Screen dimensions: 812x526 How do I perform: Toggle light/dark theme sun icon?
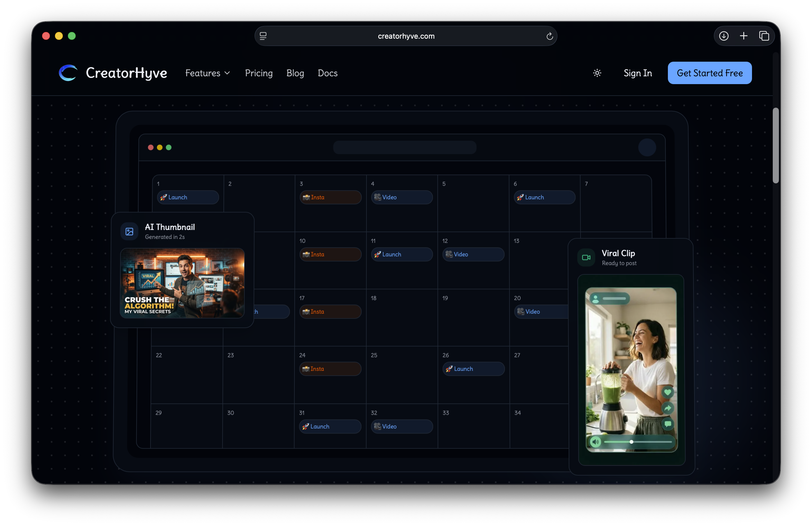(597, 73)
